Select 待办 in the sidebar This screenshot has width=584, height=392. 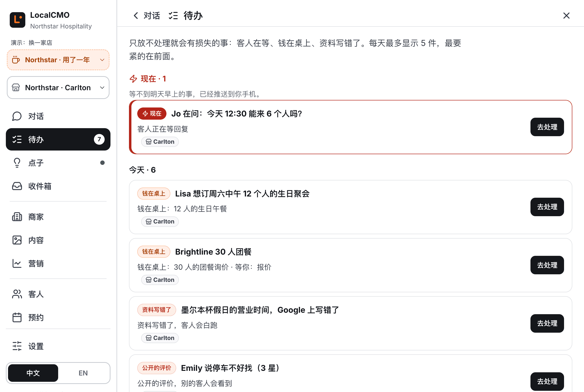[58, 140]
